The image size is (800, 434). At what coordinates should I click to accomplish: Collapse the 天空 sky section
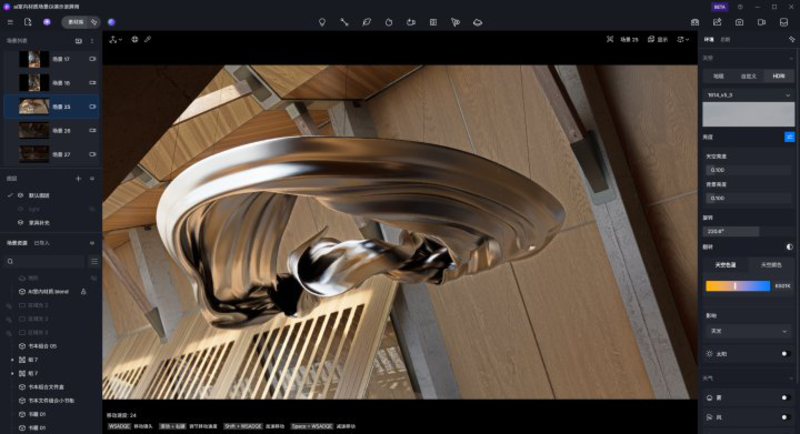(791, 58)
